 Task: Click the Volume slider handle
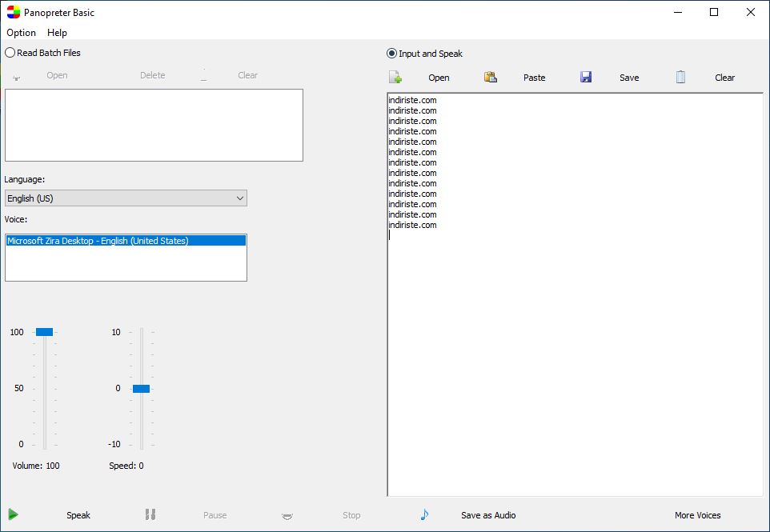tap(44, 332)
